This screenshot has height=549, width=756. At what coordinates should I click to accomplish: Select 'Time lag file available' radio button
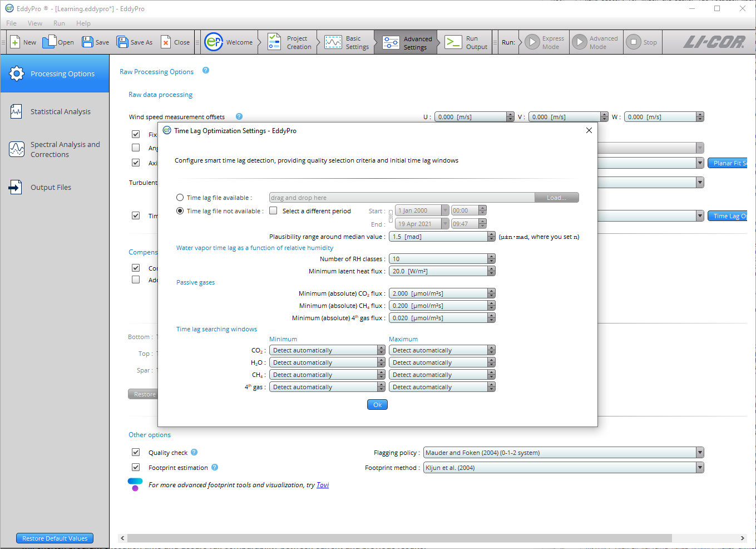pyautogui.click(x=180, y=198)
